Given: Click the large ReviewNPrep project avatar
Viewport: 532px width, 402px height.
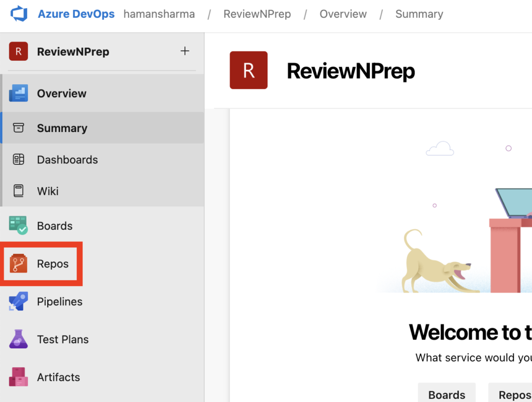Looking at the screenshot, I should [x=249, y=70].
